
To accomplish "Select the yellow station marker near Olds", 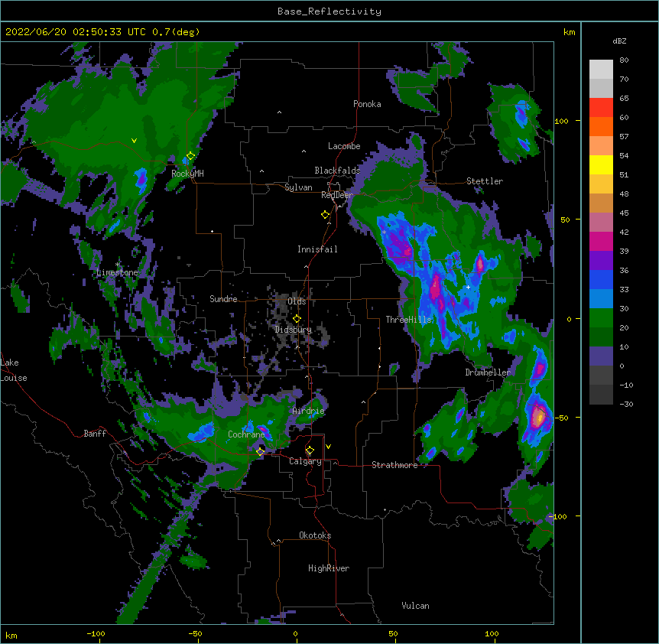I will coord(297,318).
